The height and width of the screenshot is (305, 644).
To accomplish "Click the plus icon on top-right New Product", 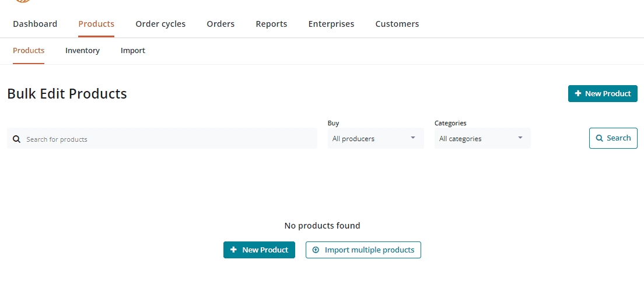I will coord(578,94).
